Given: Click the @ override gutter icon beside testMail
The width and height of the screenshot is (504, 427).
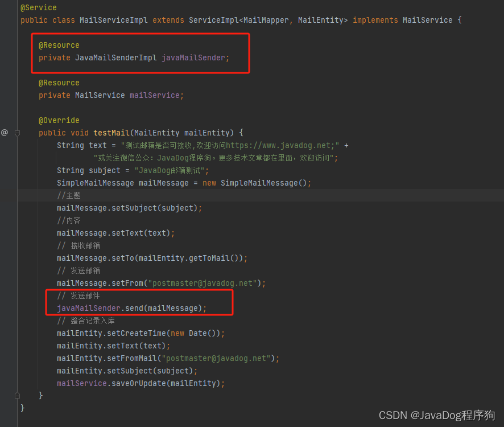Looking at the screenshot, I should click(5, 133).
